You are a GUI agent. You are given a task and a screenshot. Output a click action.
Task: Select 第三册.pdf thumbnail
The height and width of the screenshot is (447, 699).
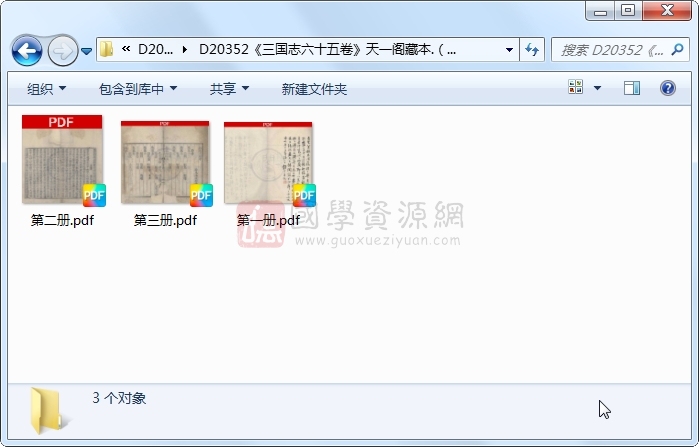pos(165,162)
